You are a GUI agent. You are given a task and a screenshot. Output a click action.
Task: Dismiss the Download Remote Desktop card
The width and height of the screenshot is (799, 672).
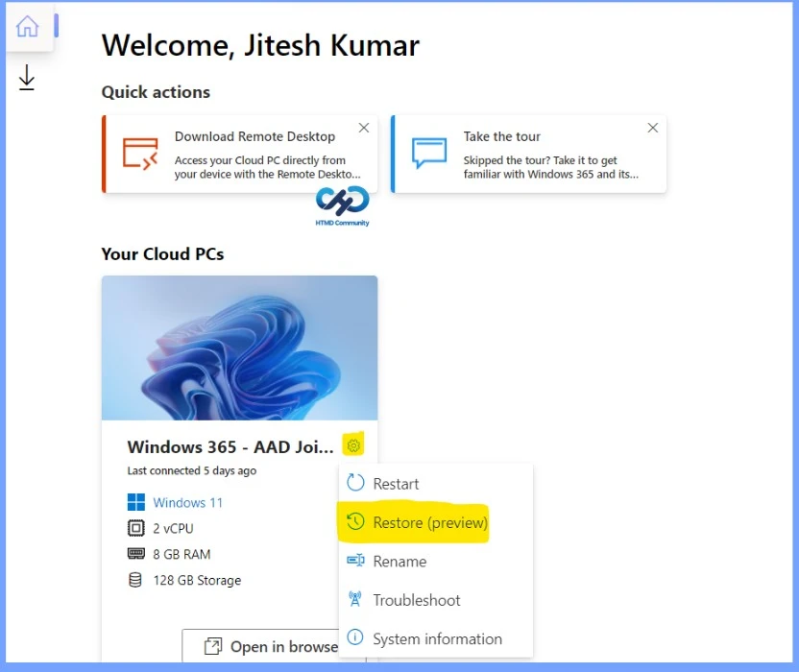364,128
